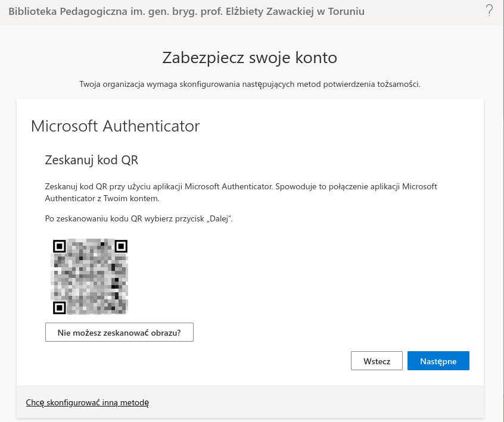Click the "Twoja organizacja wymaga" subtitle text
Image resolution: width=504 pixels, height=422 pixels.
click(250, 84)
